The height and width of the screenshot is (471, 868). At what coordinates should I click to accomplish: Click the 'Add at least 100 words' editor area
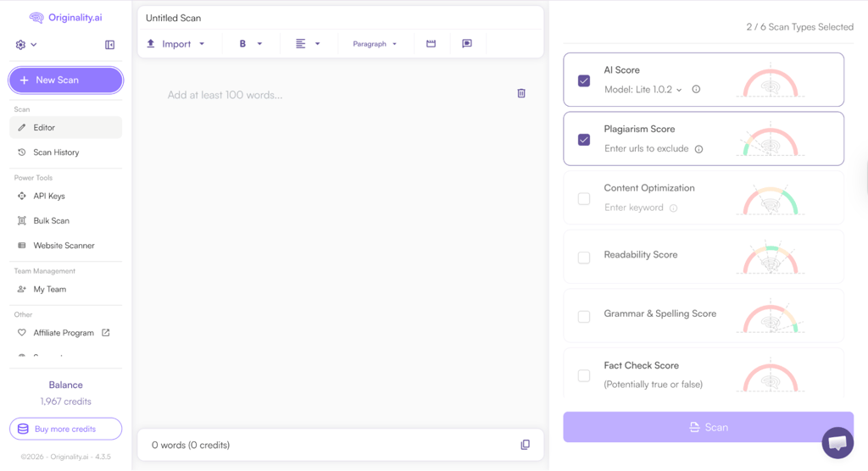pos(225,95)
